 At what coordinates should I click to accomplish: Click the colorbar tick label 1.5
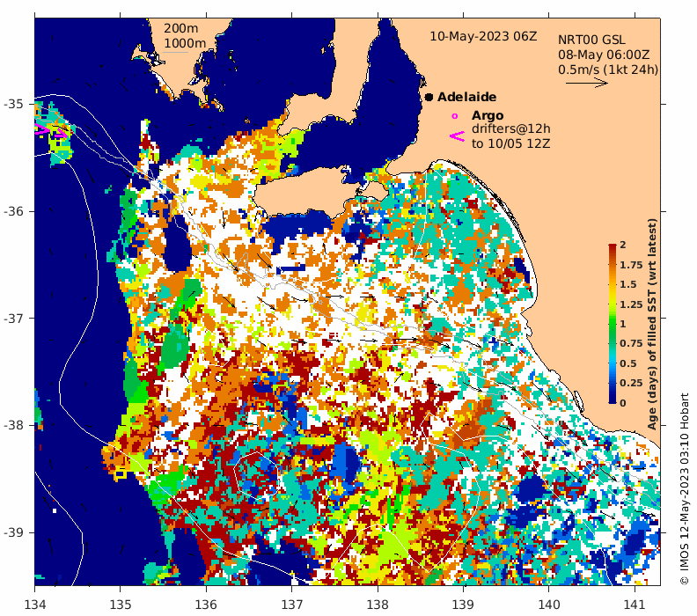pyautogui.click(x=628, y=284)
